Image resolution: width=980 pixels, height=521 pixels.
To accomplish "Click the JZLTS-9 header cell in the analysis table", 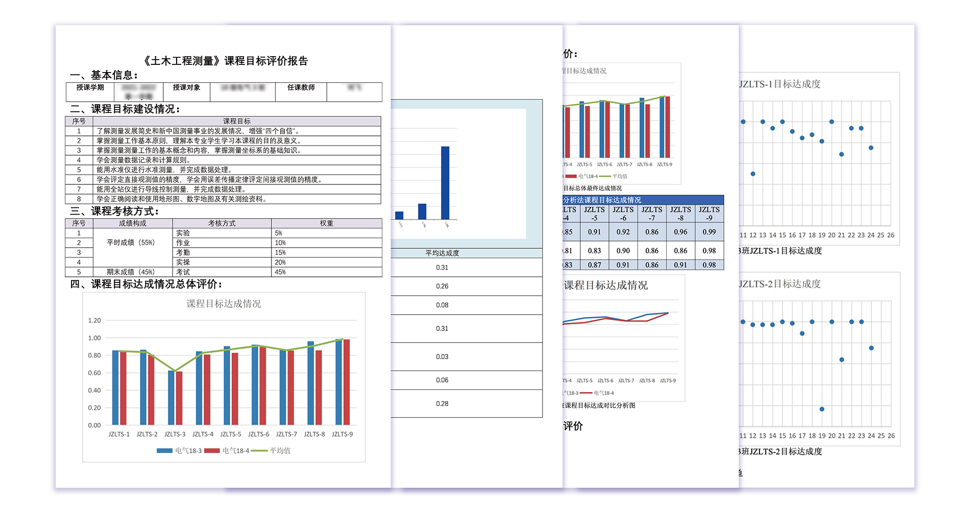I will 709,214.
